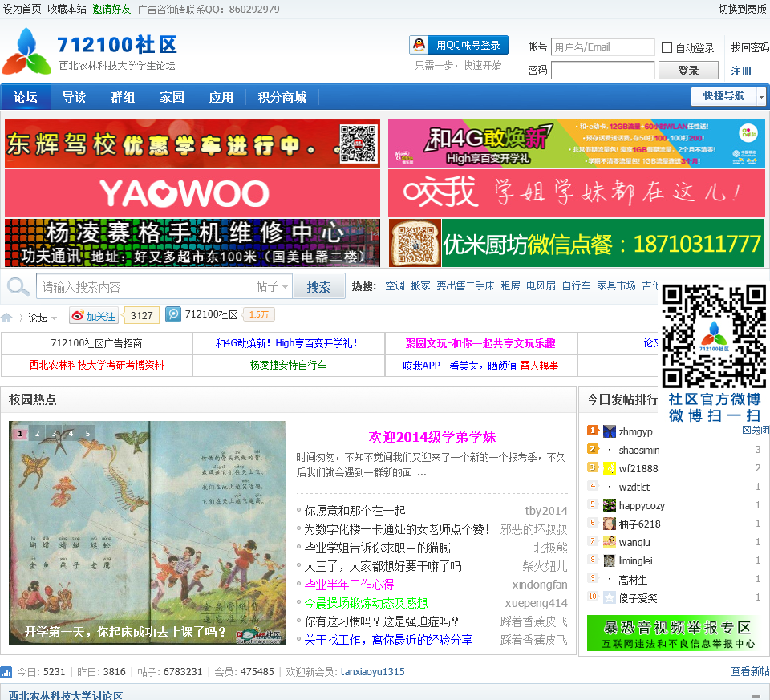Click the 查看新帖 link

(750, 671)
